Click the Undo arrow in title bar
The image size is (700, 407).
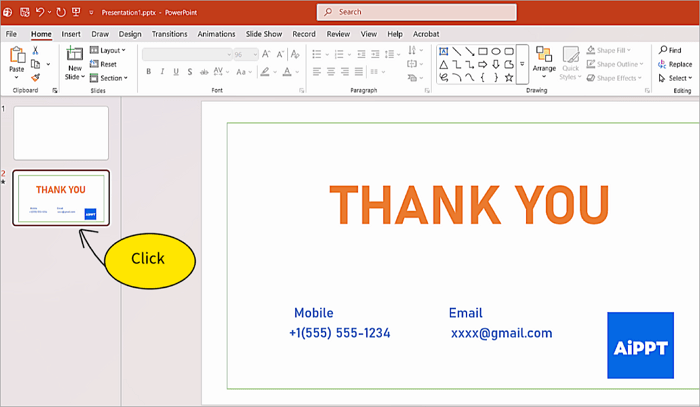41,12
